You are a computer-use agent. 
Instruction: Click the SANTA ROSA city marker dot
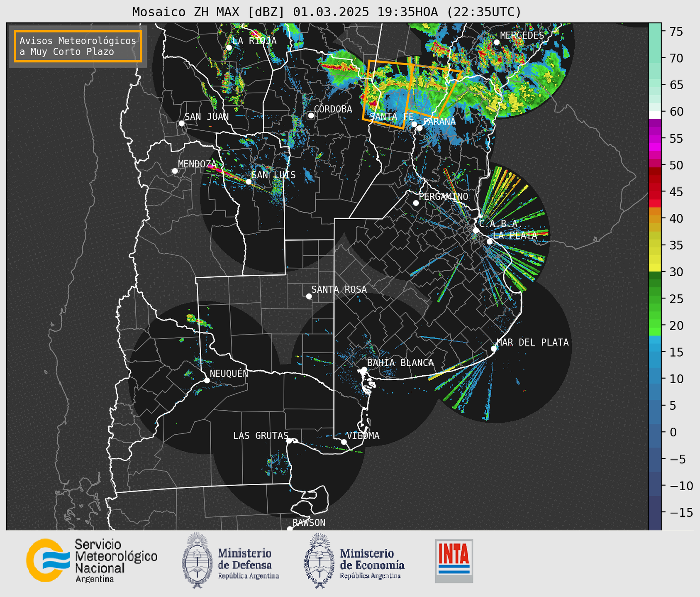tap(309, 296)
